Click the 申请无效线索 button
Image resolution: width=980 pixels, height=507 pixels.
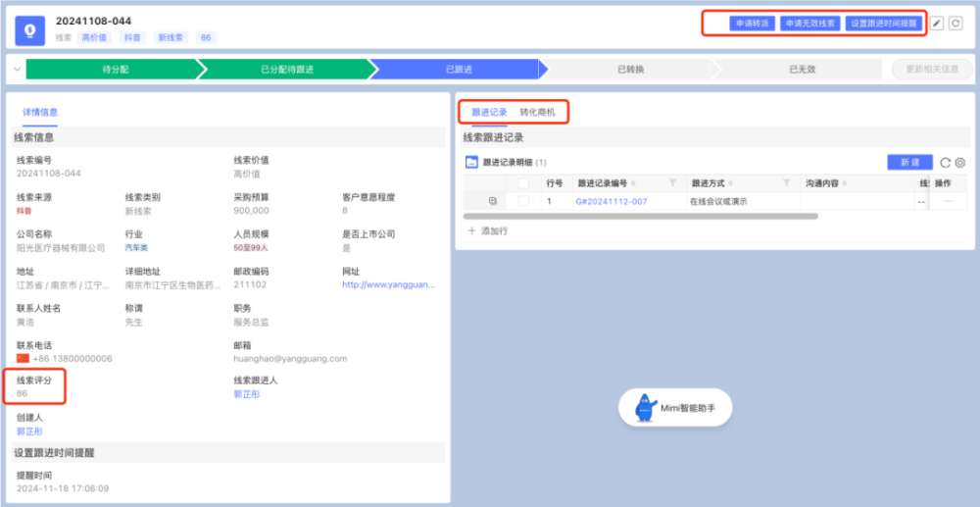(810, 24)
